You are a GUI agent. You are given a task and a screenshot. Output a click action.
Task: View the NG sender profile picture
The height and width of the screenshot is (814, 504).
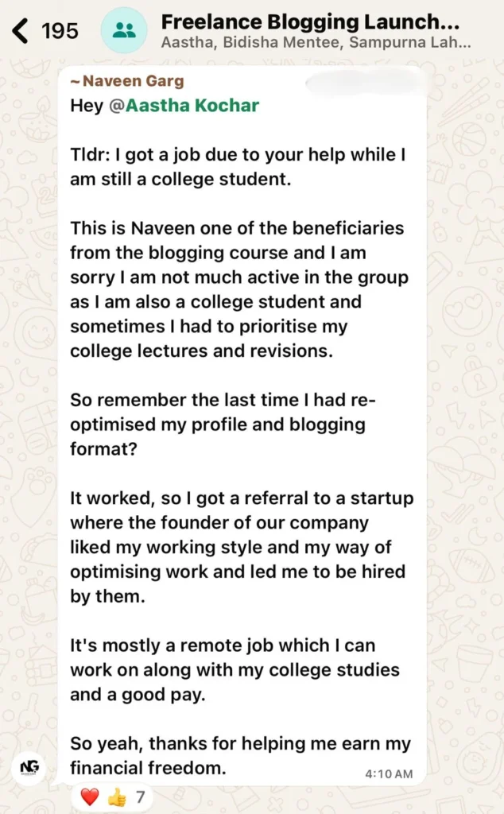click(x=31, y=769)
